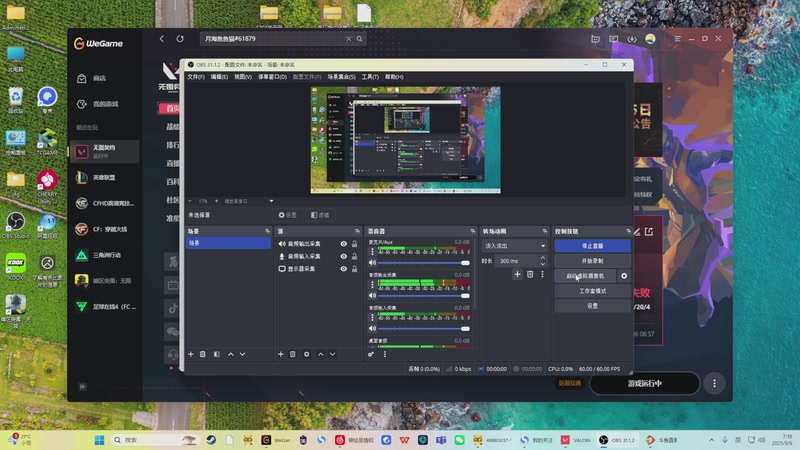Mute the 麦克风/Aux speaker icon
This screenshot has height=450, width=800.
372,263
